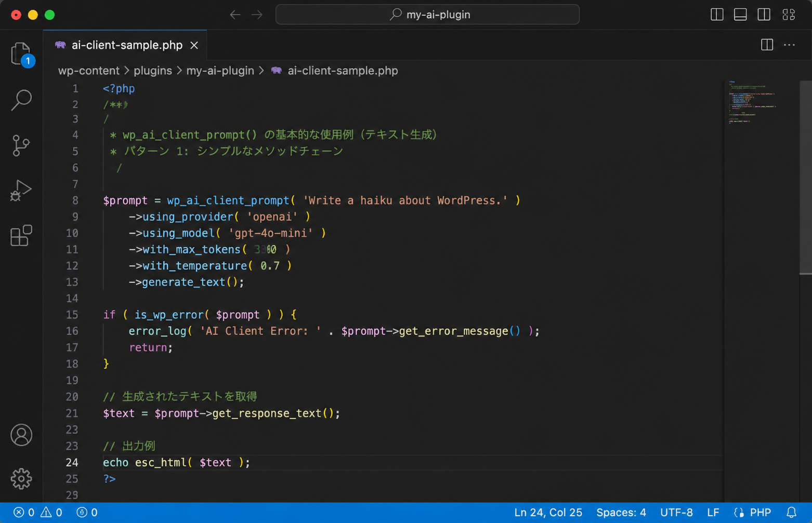
Task: Change file encoding UTF-8
Action: coord(676,512)
